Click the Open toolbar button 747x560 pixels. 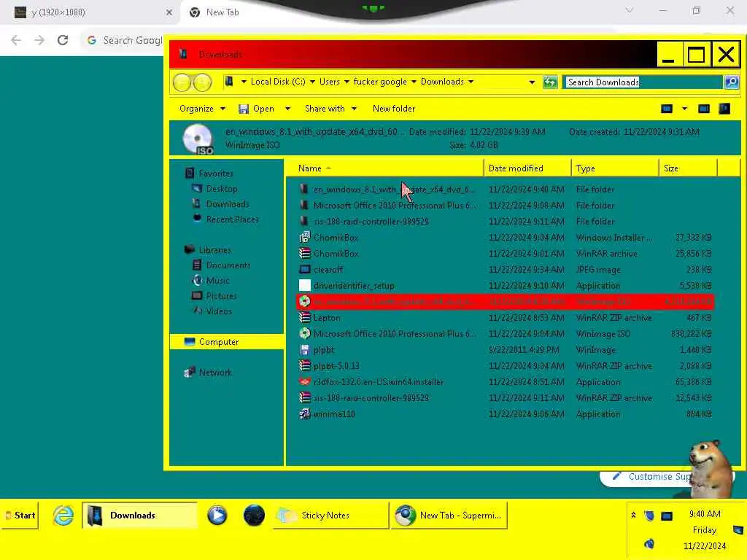click(x=258, y=109)
